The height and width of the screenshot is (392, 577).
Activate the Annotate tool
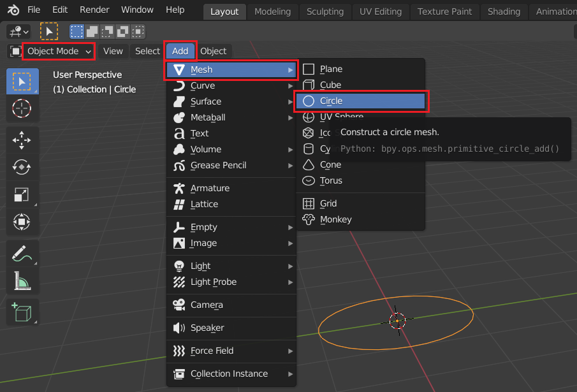(22, 254)
